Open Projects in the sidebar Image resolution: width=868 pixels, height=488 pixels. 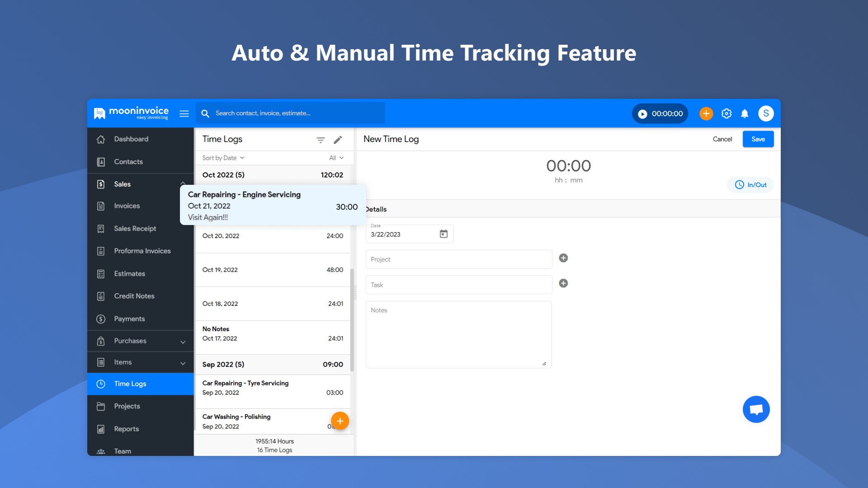click(x=127, y=406)
